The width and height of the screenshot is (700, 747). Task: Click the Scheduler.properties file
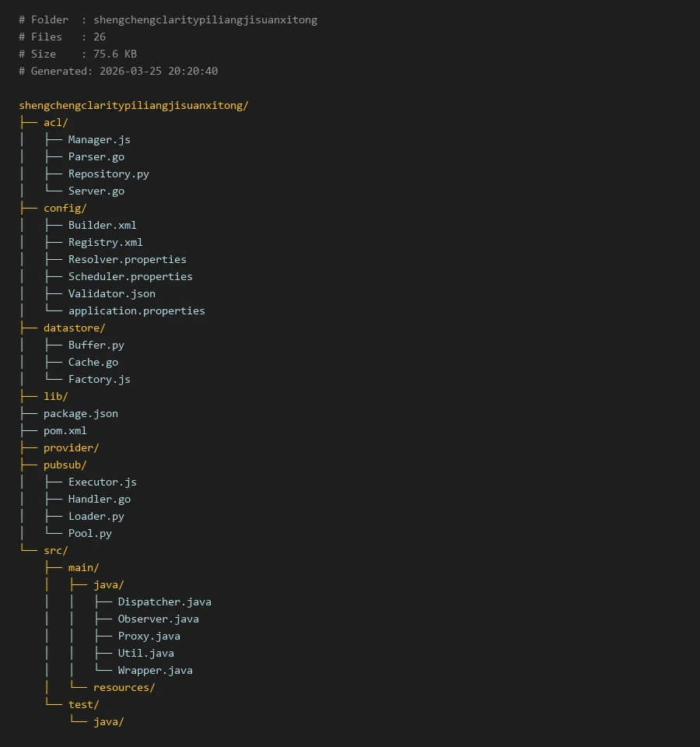(130, 277)
